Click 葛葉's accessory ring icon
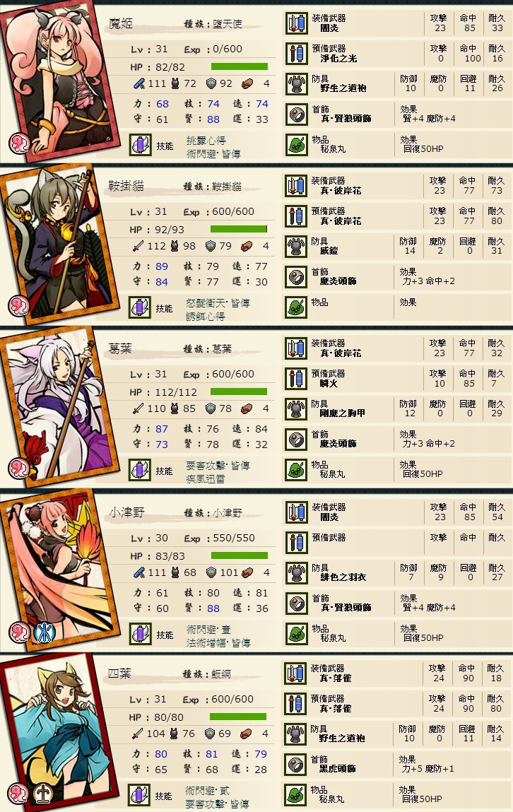Viewport: 513px width, 812px height. coord(296,440)
